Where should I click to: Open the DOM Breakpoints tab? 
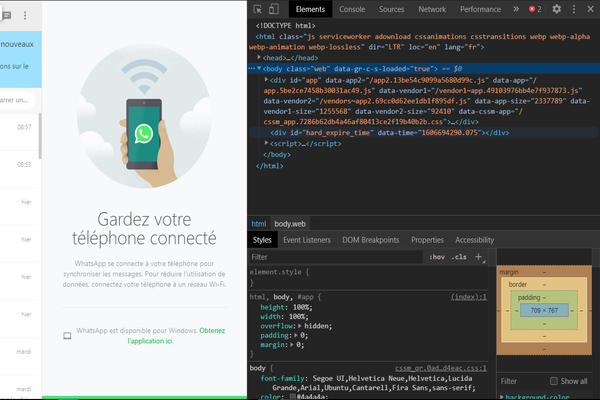point(370,240)
